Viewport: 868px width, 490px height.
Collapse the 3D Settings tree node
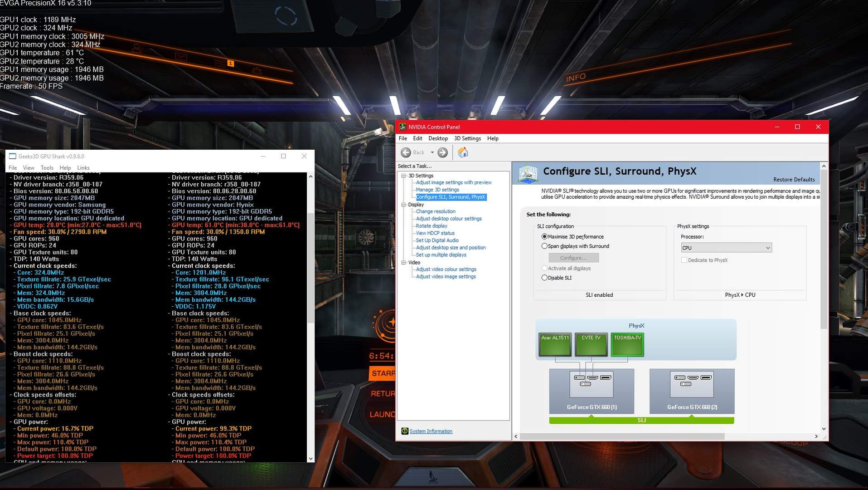pyautogui.click(x=404, y=176)
